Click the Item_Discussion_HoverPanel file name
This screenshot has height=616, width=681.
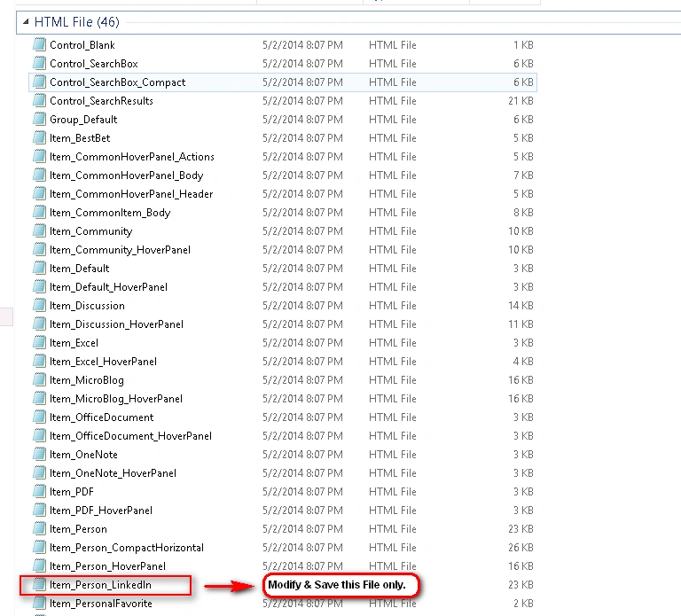(x=116, y=324)
